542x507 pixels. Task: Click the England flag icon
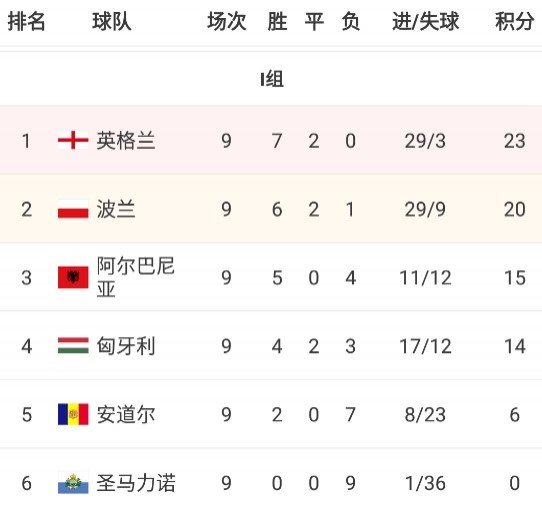[73, 140]
